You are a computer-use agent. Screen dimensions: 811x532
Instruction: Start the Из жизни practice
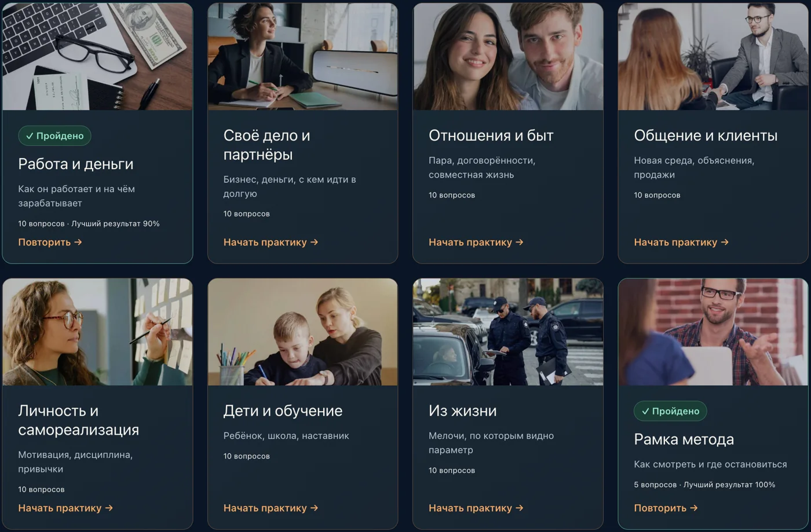pyautogui.click(x=476, y=508)
